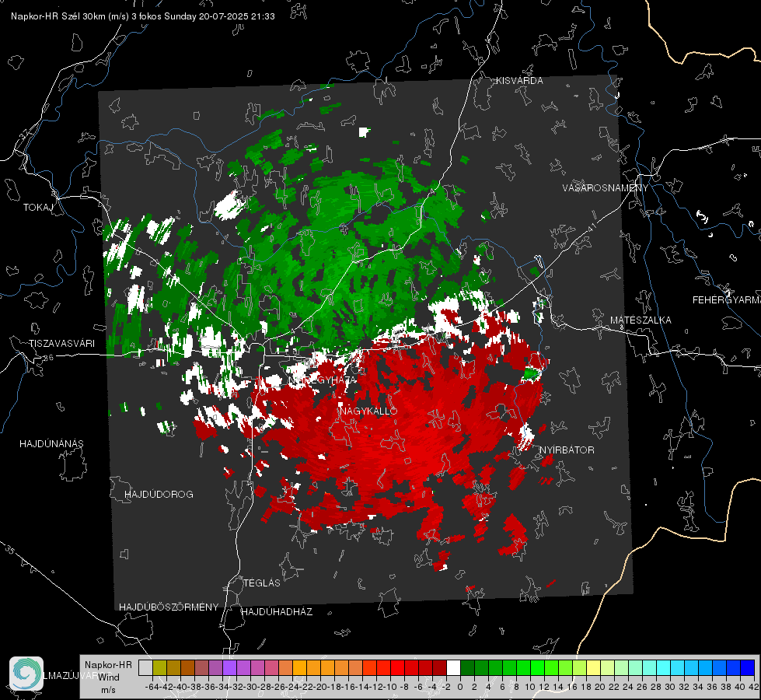Click the NAGYKÁLLÓ label on the radar

[x=368, y=411]
